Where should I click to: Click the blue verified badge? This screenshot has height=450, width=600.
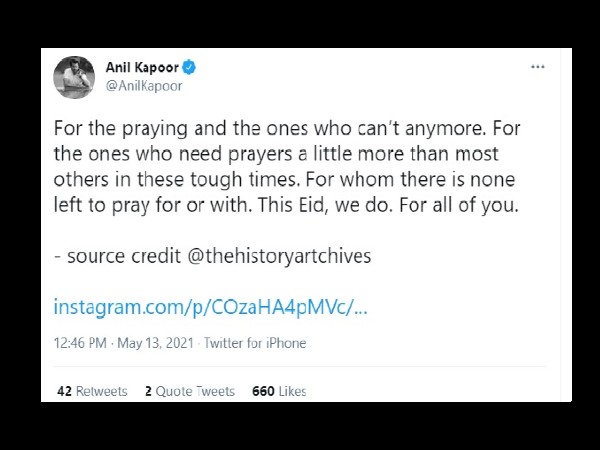189,67
